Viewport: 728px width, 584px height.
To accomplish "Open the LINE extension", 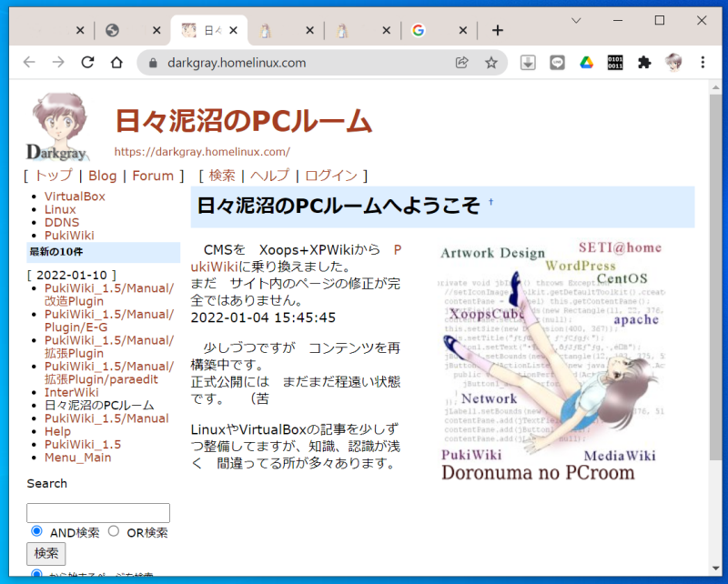I will [557, 62].
